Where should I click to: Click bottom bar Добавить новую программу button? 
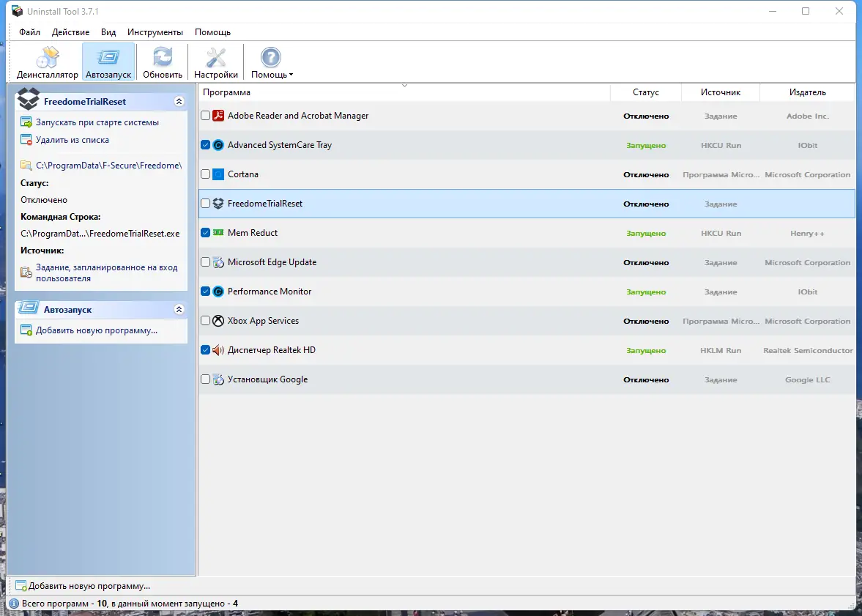click(83, 586)
